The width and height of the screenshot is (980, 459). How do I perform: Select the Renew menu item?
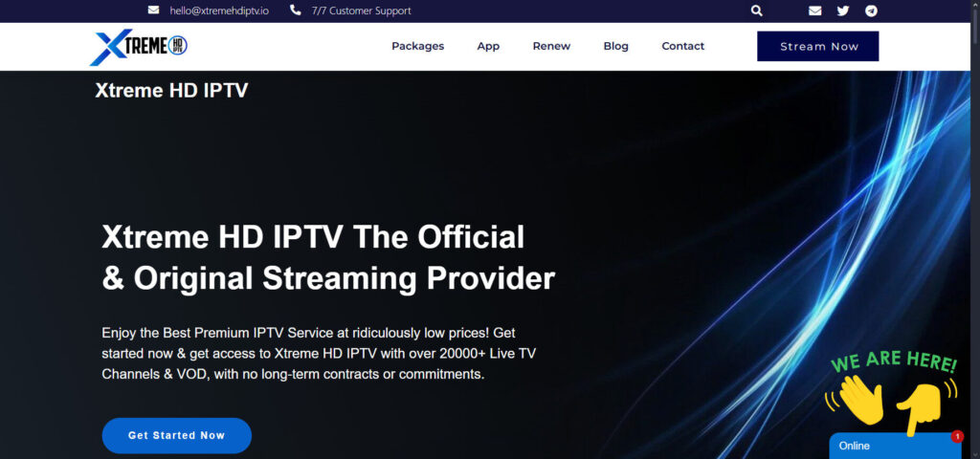coord(551,46)
